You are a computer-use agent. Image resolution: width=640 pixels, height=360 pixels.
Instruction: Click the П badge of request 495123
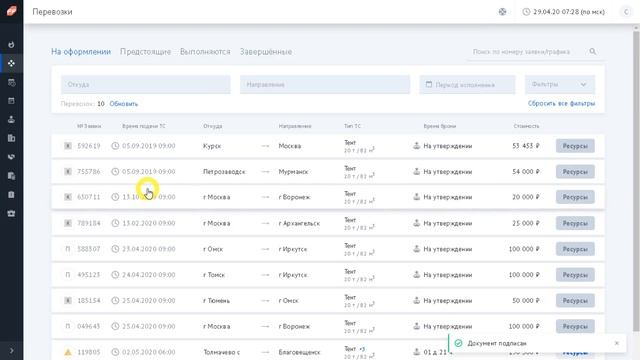[68, 275]
